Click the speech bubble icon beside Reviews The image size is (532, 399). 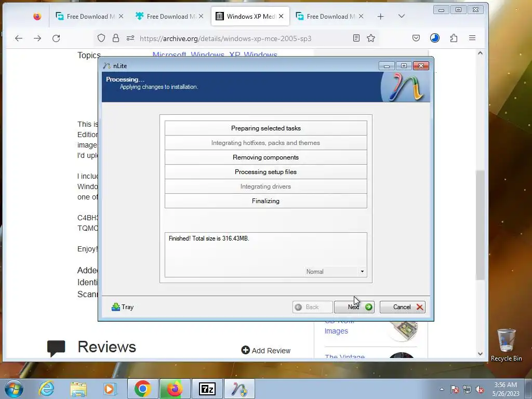[x=56, y=348]
